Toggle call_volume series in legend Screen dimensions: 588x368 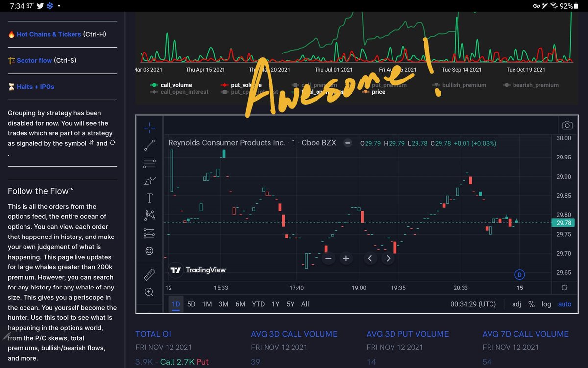[171, 85]
